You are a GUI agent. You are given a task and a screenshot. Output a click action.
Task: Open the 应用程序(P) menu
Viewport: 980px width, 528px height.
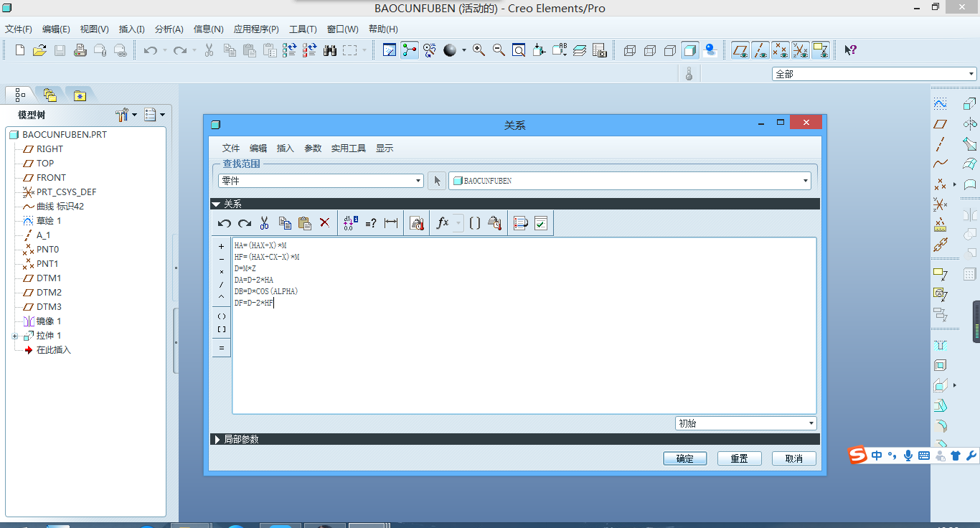[256, 29]
